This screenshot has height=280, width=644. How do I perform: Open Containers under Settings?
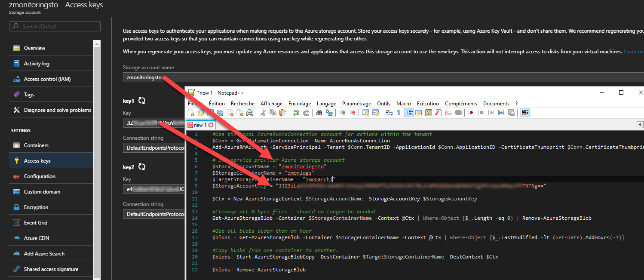[x=51, y=145]
